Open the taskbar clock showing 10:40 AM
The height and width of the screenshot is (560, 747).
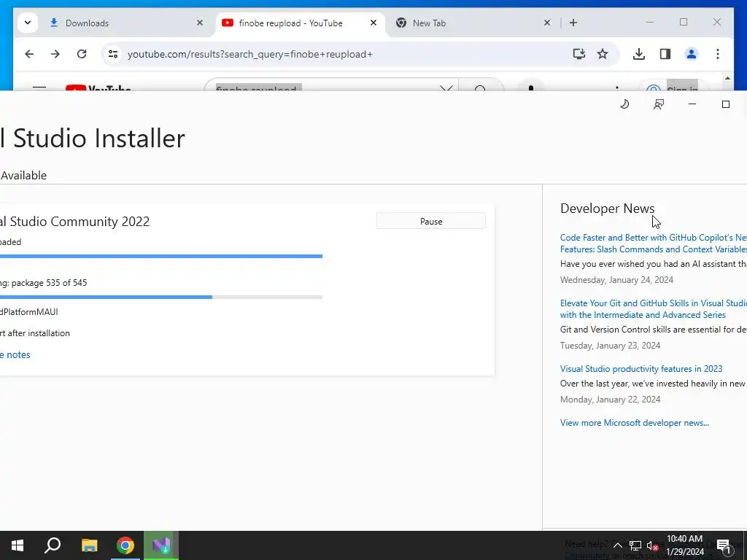(684, 545)
